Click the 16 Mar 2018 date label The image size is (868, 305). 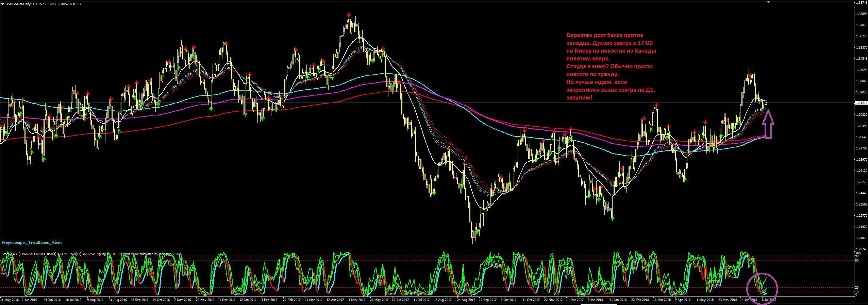tap(662, 300)
